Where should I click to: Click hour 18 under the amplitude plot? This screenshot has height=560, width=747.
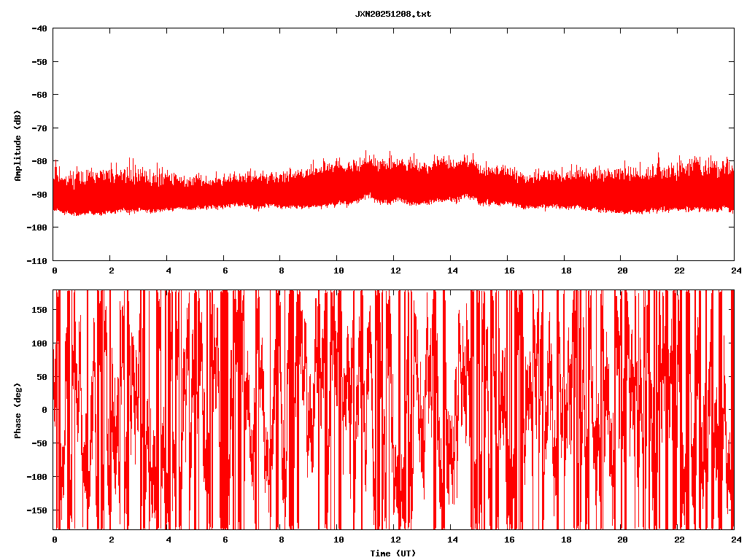pos(564,271)
